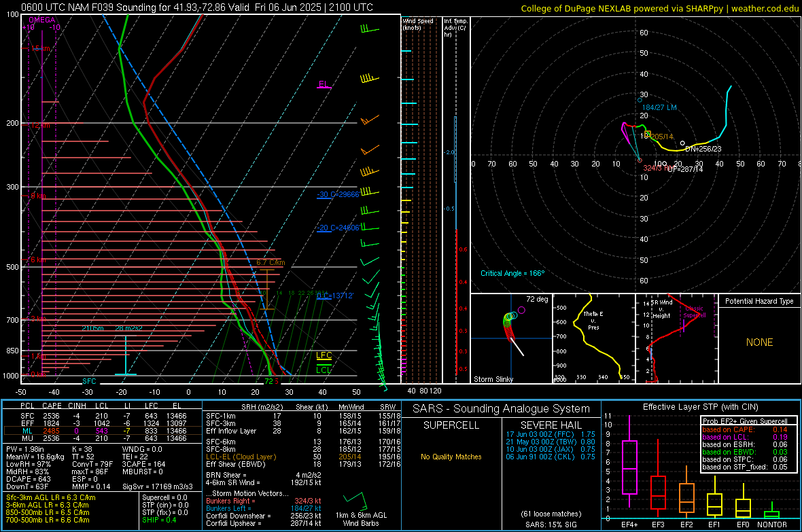This screenshot has height=532, width=802.
Task: Select the Eff Shear (EBWD) row
Action: [x=303, y=464]
